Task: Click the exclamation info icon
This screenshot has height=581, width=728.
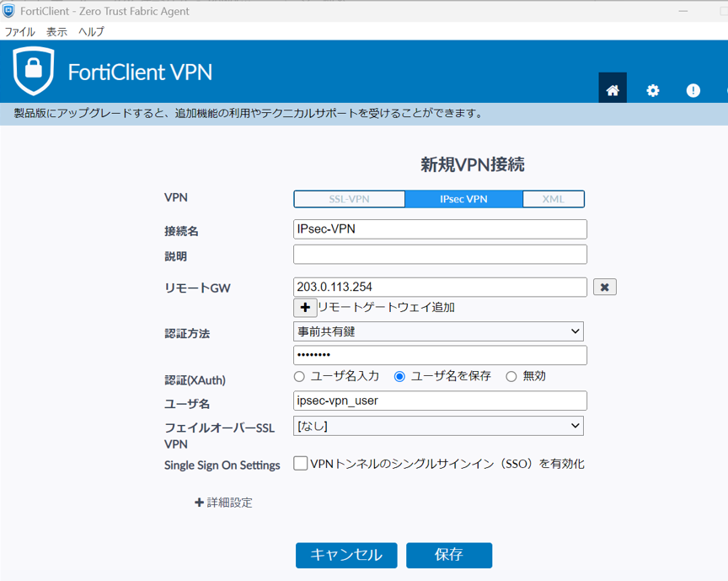Action: [x=693, y=90]
